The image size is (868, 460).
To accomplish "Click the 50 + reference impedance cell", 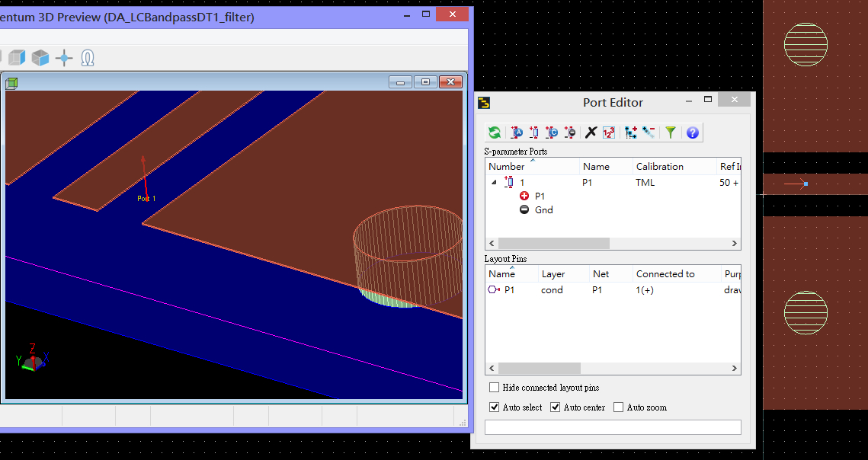I will pyautogui.click(x=729, y=182).
